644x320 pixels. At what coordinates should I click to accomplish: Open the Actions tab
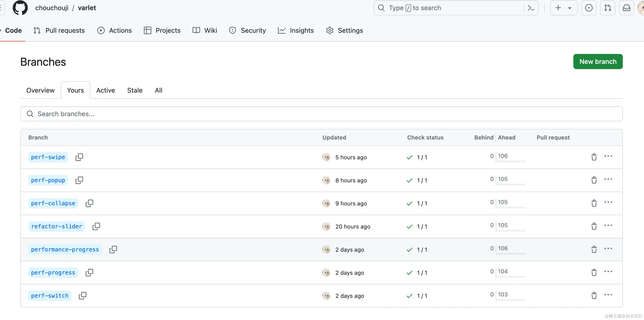pos(114,31)
